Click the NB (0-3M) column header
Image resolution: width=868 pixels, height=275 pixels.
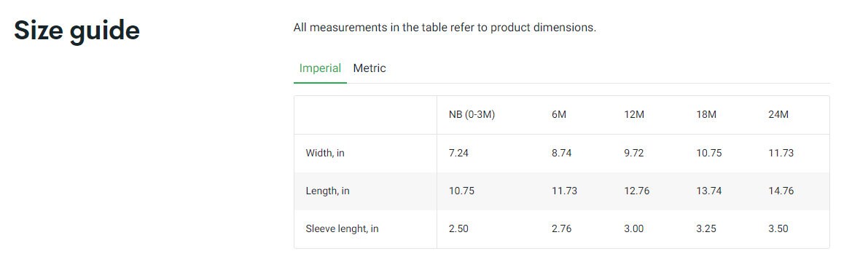[472, 115]
